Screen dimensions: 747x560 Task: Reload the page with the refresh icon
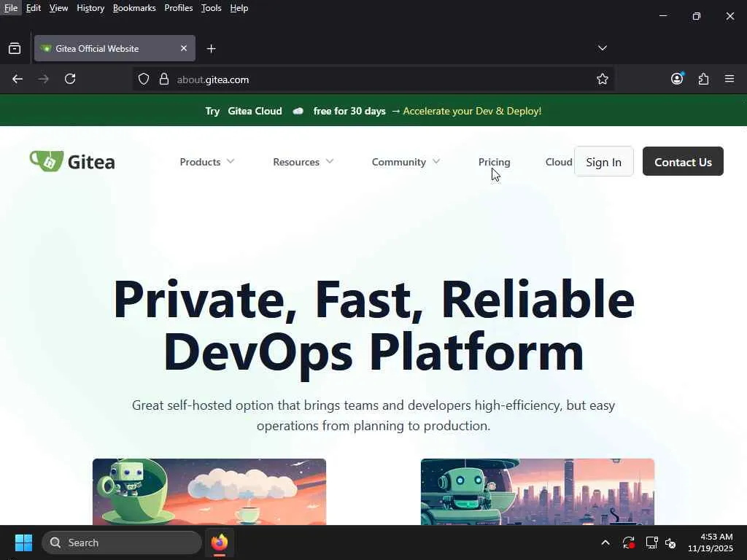point(70,79)
